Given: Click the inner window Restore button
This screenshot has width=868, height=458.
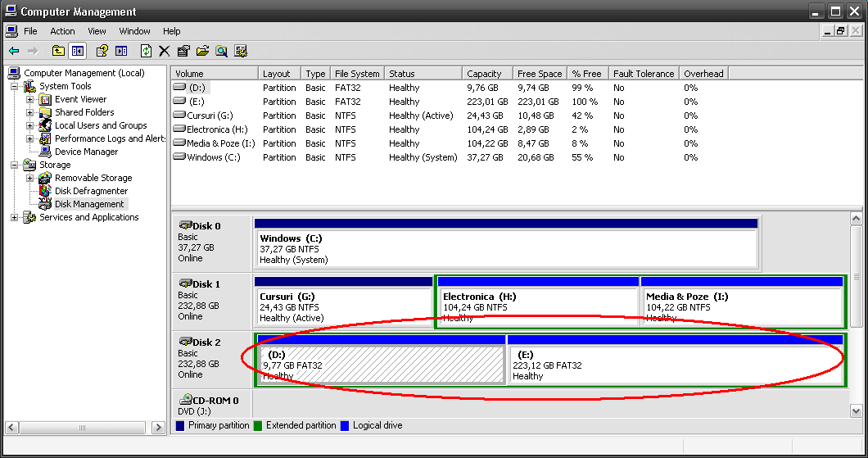Looking at the screenshot, I should pyautogui.click(x=842, y=31).
